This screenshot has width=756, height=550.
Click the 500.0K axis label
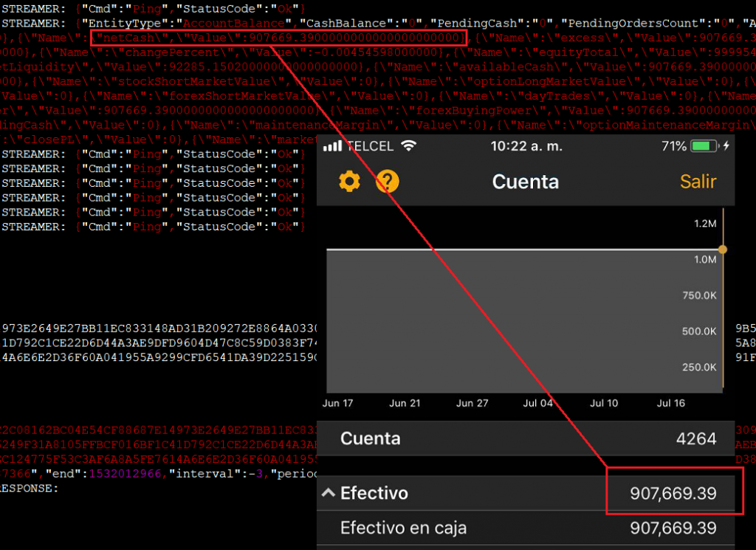pos(699,331)
